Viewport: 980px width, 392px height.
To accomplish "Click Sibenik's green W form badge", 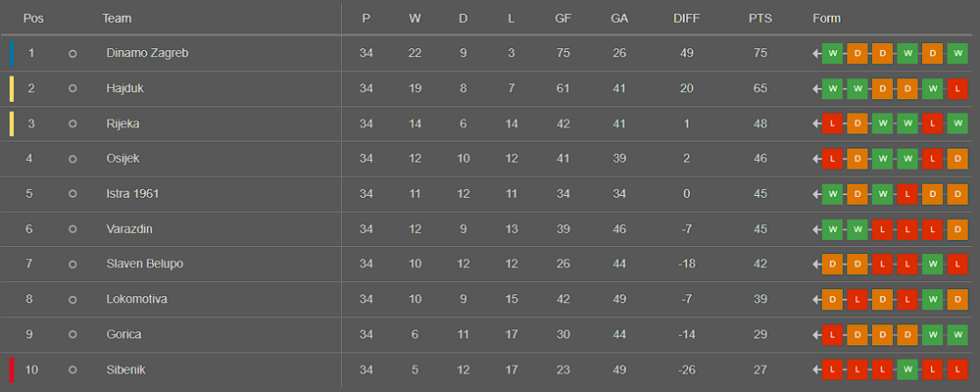I will tap(906, 370).
